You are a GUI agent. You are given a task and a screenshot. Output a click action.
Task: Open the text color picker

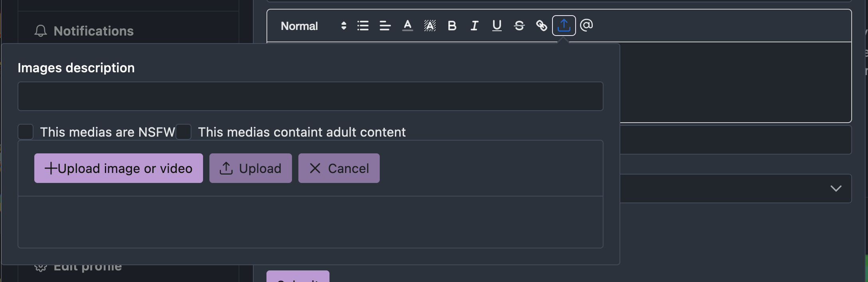[x=407, y=26]
